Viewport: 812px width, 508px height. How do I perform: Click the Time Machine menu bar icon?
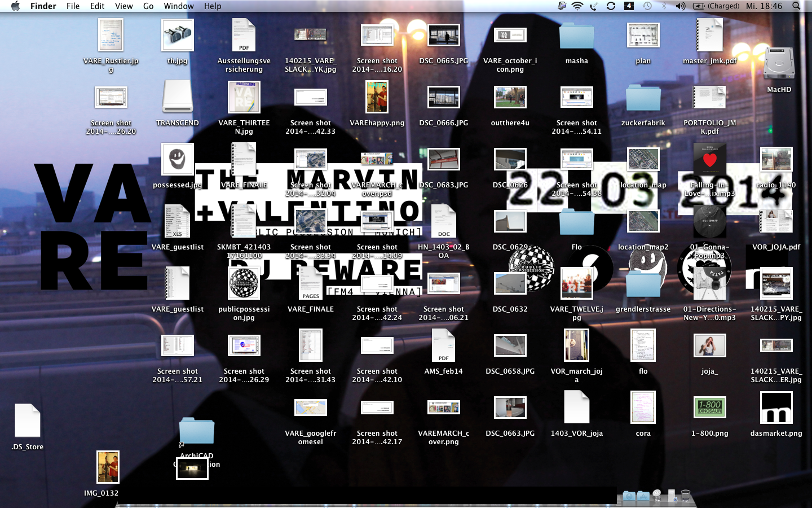coord(647,6)
